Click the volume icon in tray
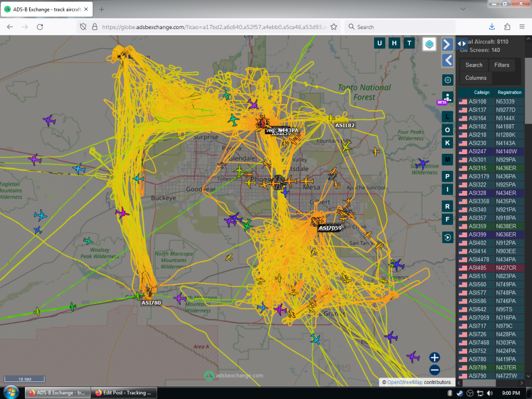532x399 pixels. 489,393
